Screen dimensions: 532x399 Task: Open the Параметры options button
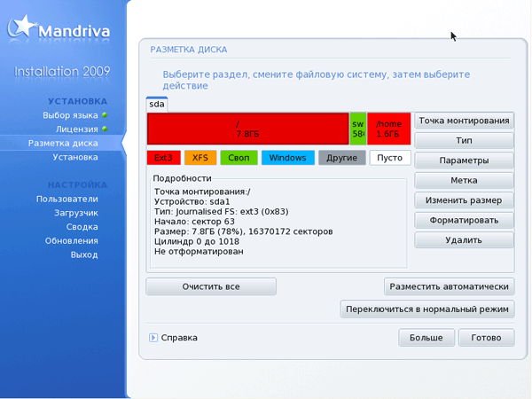tap(464, 160)
